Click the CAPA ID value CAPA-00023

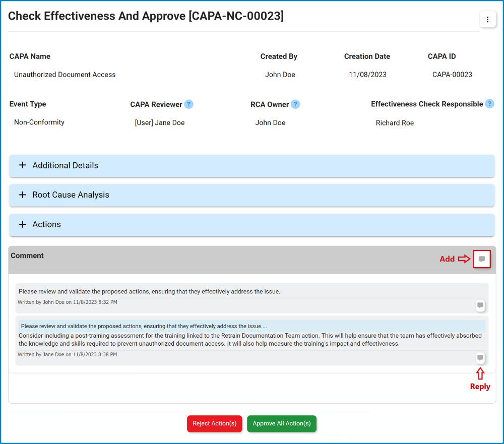pos(452,74)
